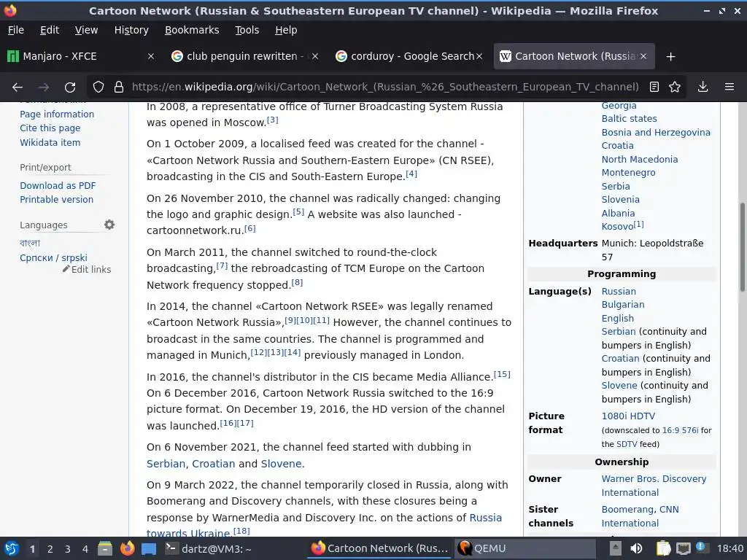Open a new tab with the plus button

click(x=671, y=57)
